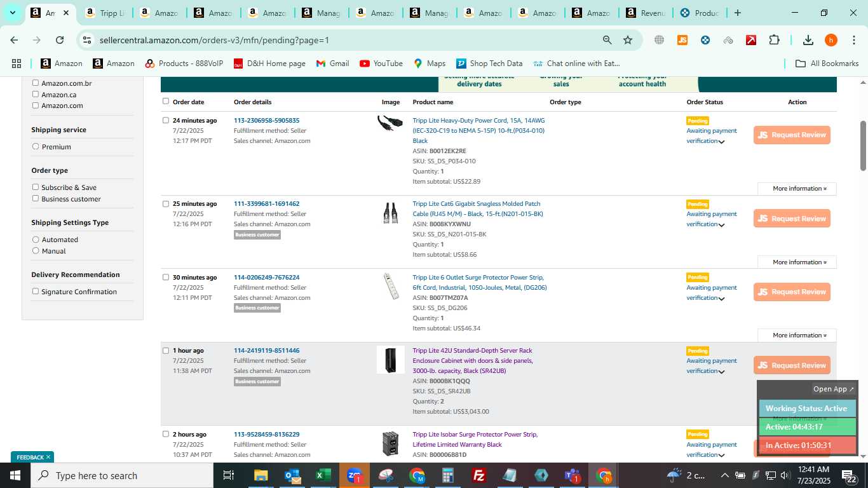The image size is (868, 488).
Task: Expand payment verification status for DG206 order
Action: (722, 299)
